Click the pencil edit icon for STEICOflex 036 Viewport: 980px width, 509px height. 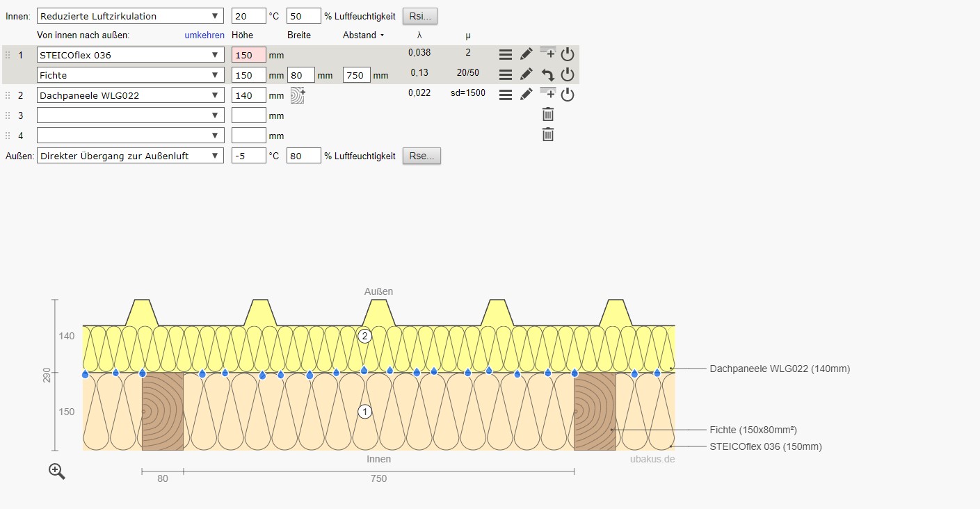point(527,54)
